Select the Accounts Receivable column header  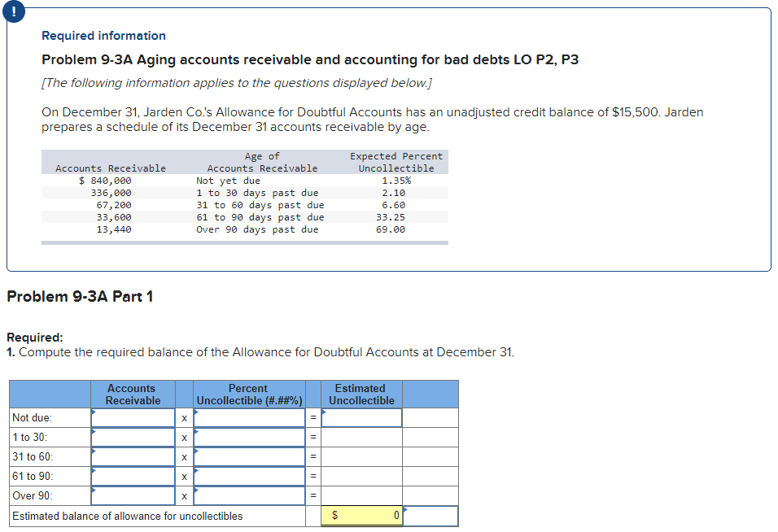coord(131,394)
